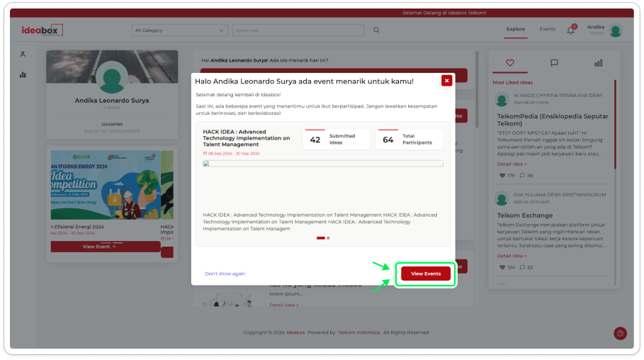Open the profile icon in left sidebar
The width and height of the screenshot is (644, 360).
pyautogui.click(x=23, y=55)
